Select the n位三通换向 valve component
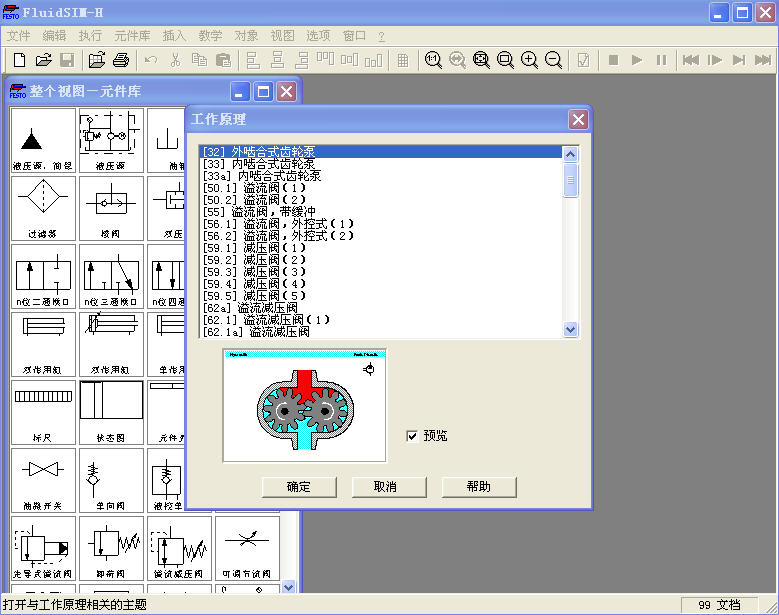 (111, 277)
